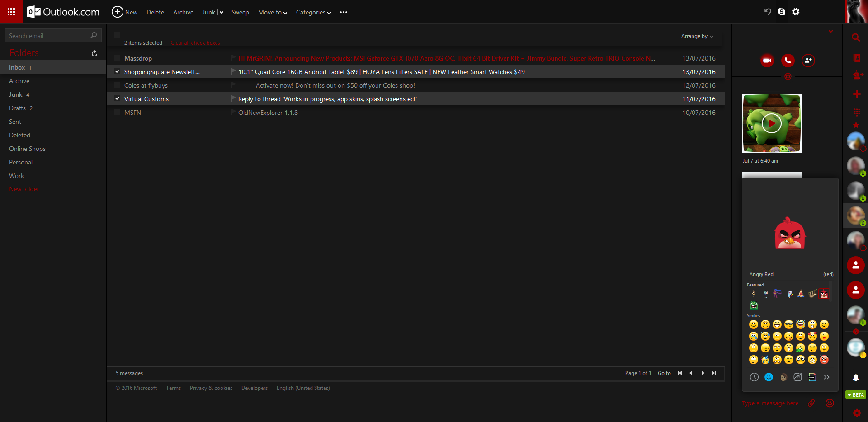Image resolution: width=868 pixels, height=422 pixels.
Task: Jump to the last page of messages
Action: tap(714, 373)
